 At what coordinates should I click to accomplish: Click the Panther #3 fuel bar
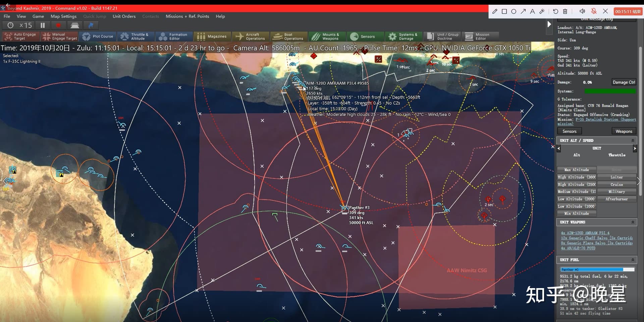597,270
